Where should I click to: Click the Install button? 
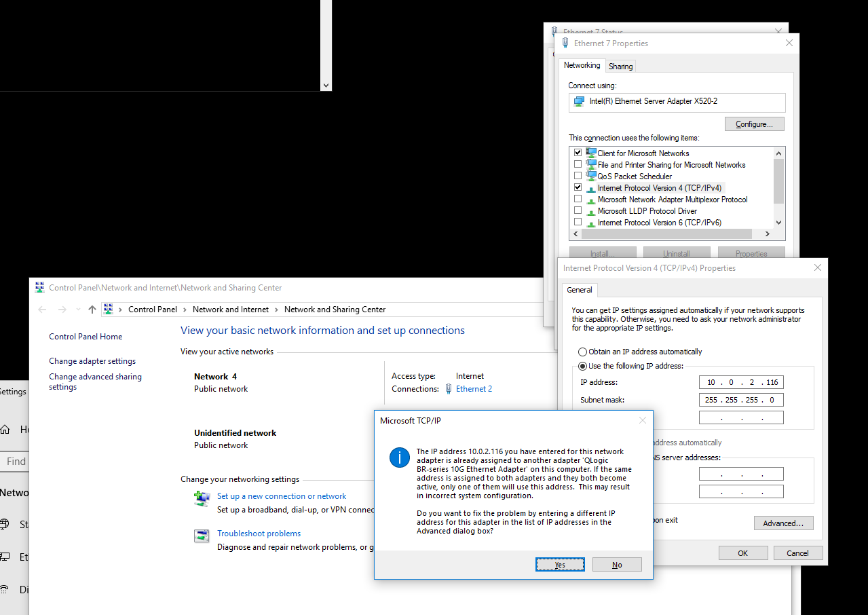603,253
